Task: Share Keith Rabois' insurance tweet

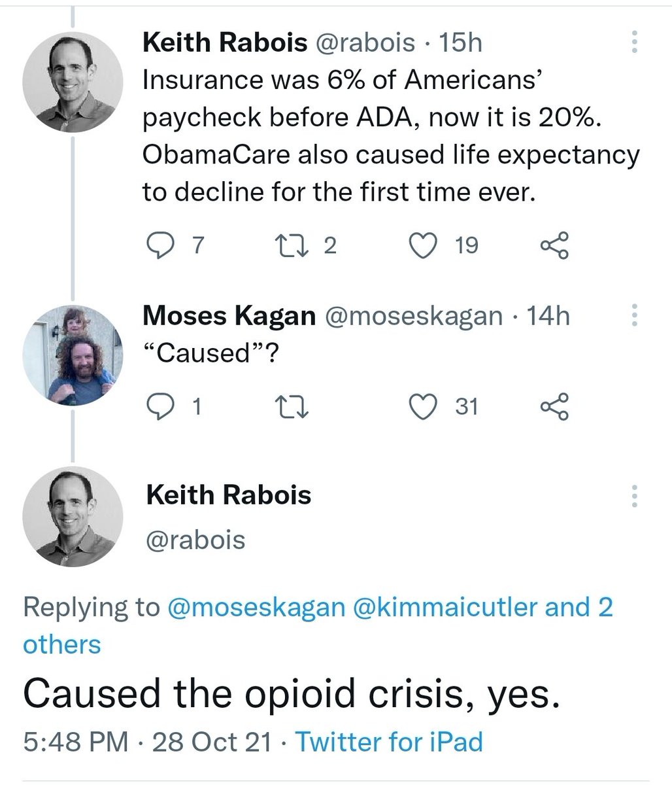Action: pyautogui.click(x=555, y=245)
